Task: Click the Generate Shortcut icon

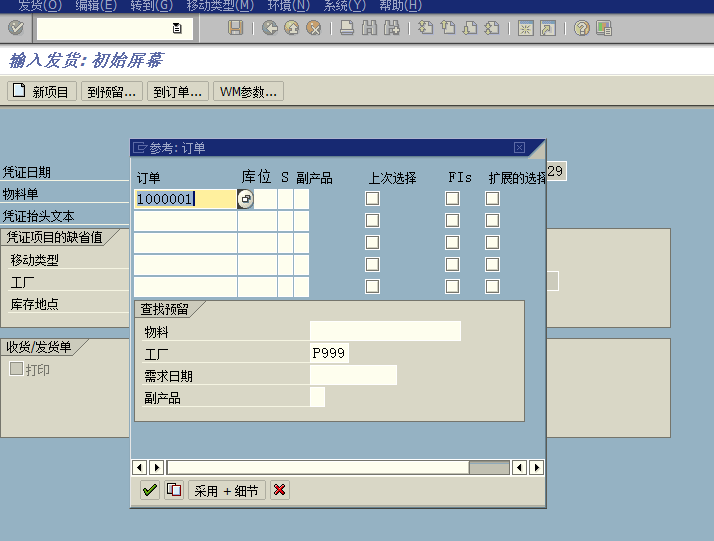Action: pos(548,28)
